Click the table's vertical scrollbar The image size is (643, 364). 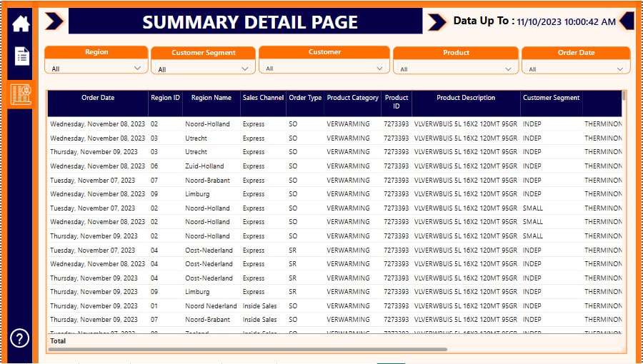(624, 96)
